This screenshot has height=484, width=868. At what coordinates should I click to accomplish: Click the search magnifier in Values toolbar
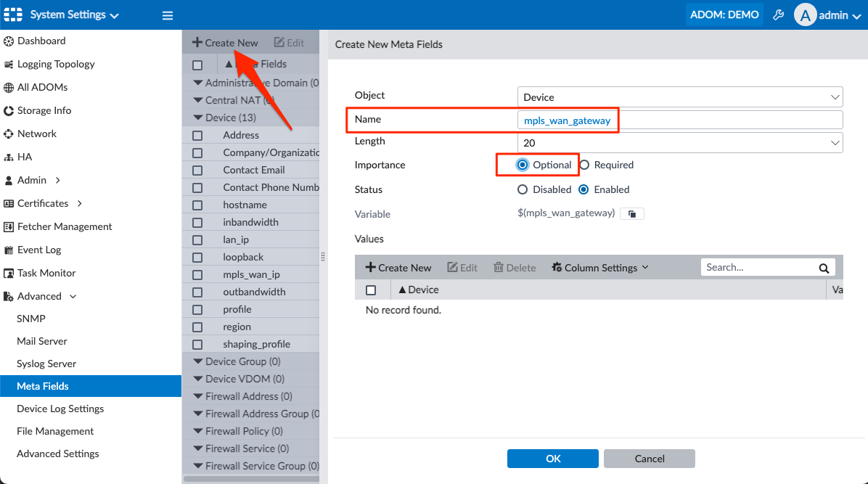point(824,267)
